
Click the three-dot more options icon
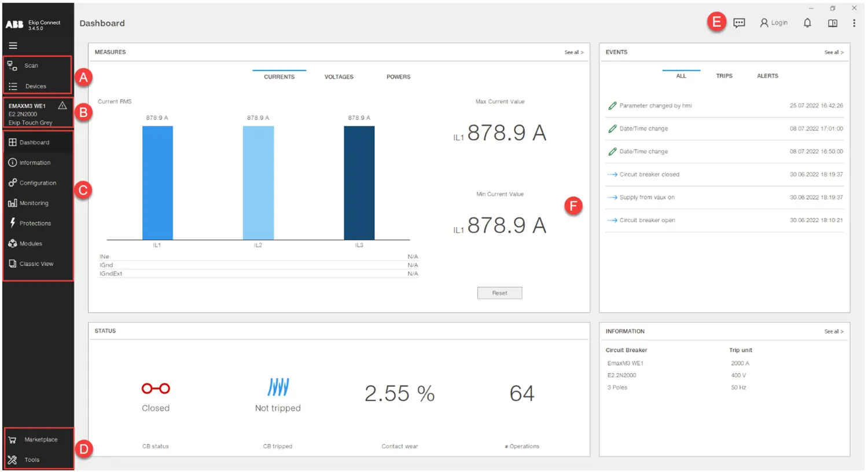(854, 23)
